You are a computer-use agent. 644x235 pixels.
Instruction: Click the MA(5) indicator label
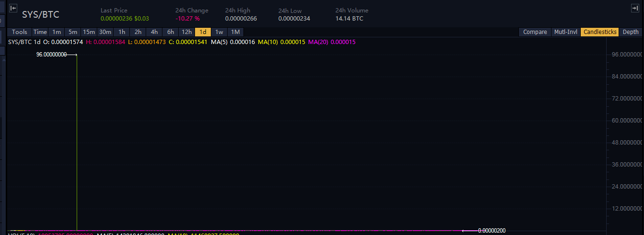pos(219,42)
